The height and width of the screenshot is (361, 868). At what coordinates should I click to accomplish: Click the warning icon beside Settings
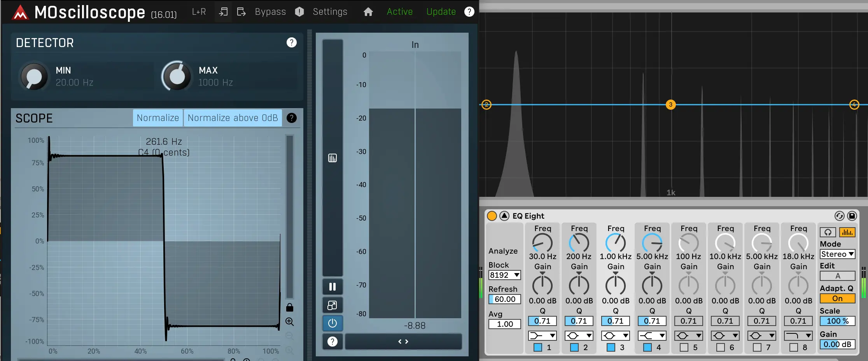(x=299, y=12)
